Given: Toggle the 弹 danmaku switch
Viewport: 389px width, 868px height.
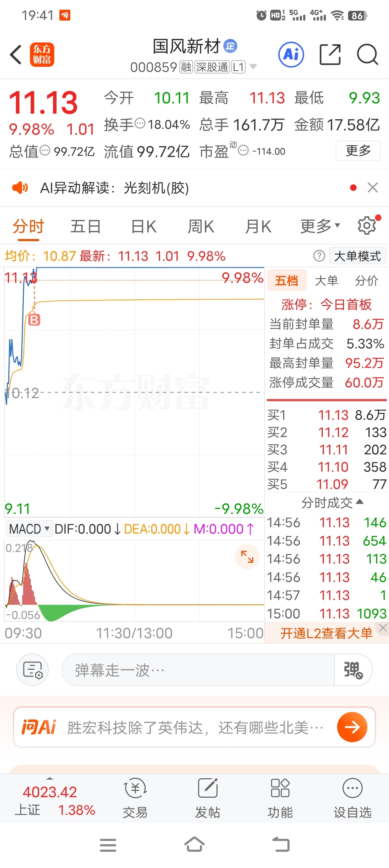Looking at the screenshot, I should point(353,670).
